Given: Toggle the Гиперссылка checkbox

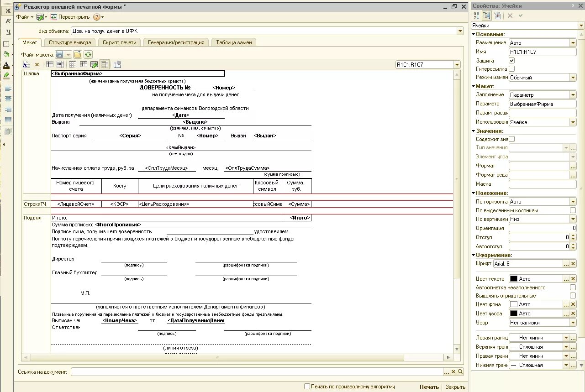Looking at the screenshot, I should [511, 68].
